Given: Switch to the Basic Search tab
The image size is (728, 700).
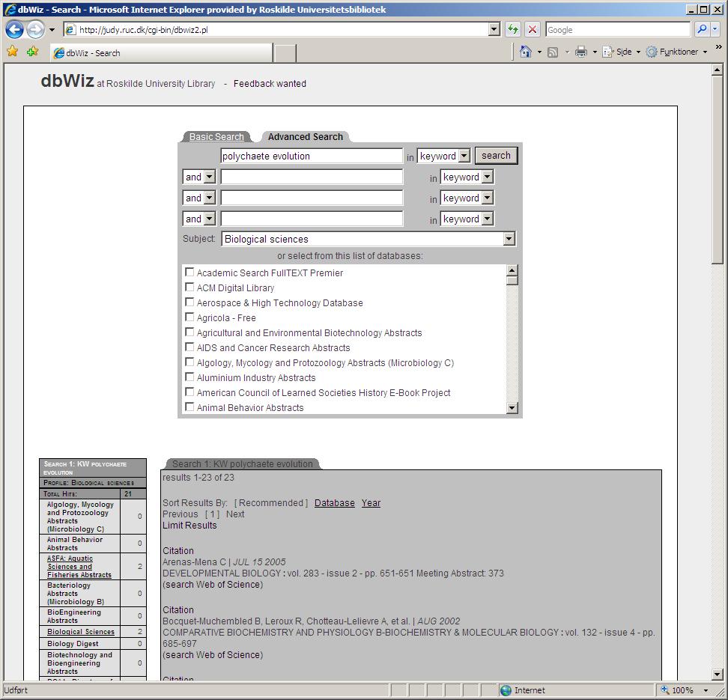Looking at the screenshot, I should coord(216,137).
